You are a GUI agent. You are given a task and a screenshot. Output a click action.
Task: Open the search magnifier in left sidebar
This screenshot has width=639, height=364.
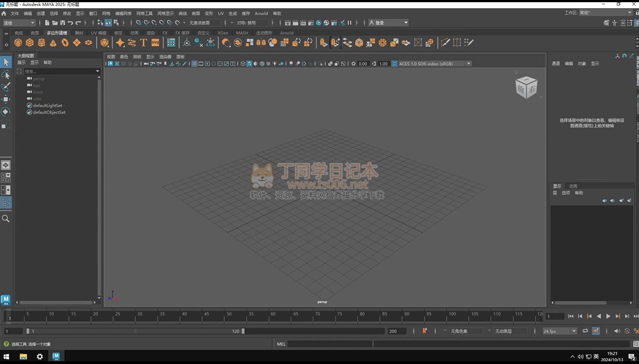[5, 219]
